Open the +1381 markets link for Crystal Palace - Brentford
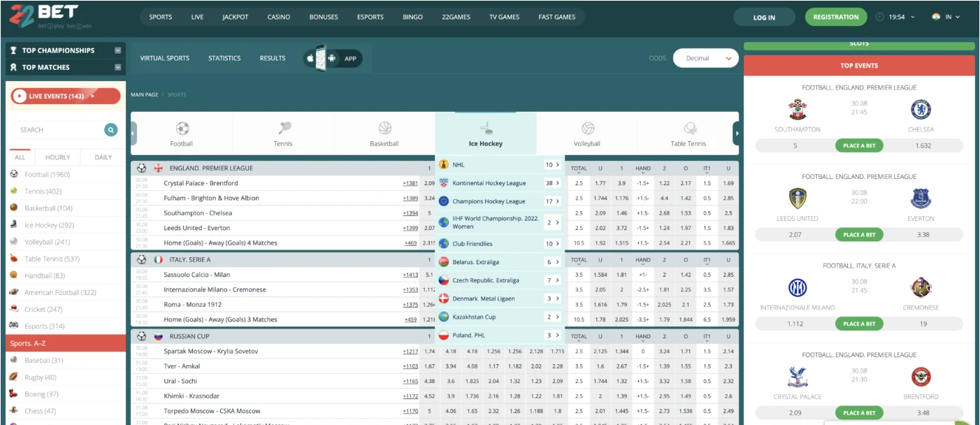This screenshot has width=980, height=425. (x=410, y=183)
